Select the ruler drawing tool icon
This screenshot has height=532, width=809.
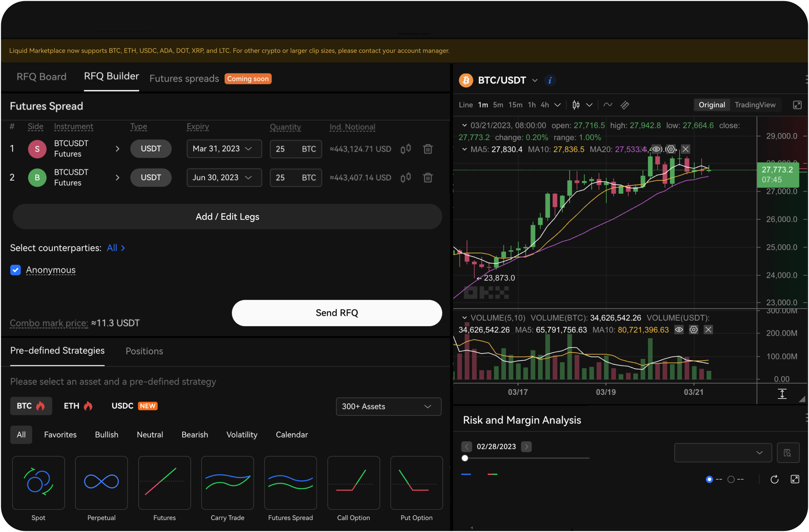625,105
